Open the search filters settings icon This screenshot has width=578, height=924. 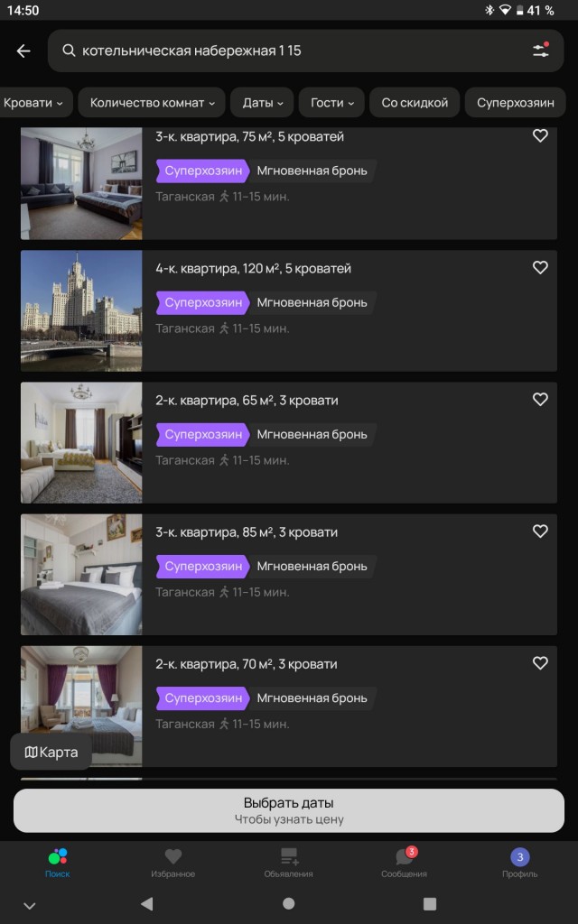click(541, 51)
